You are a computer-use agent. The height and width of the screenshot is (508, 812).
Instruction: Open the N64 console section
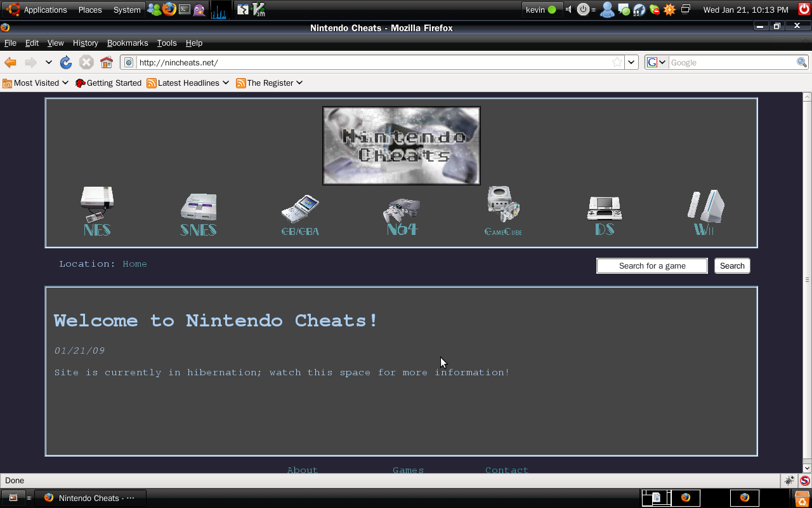tap(402, 217)
